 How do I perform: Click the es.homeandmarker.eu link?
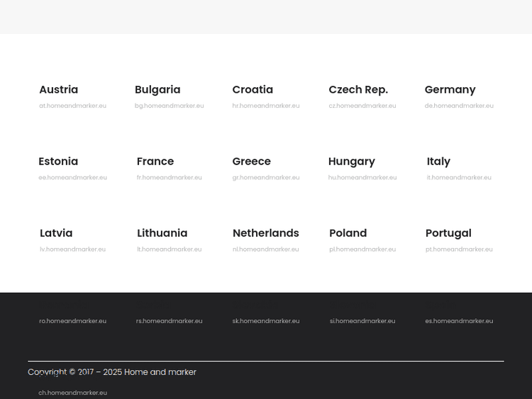tap(459, 321)
